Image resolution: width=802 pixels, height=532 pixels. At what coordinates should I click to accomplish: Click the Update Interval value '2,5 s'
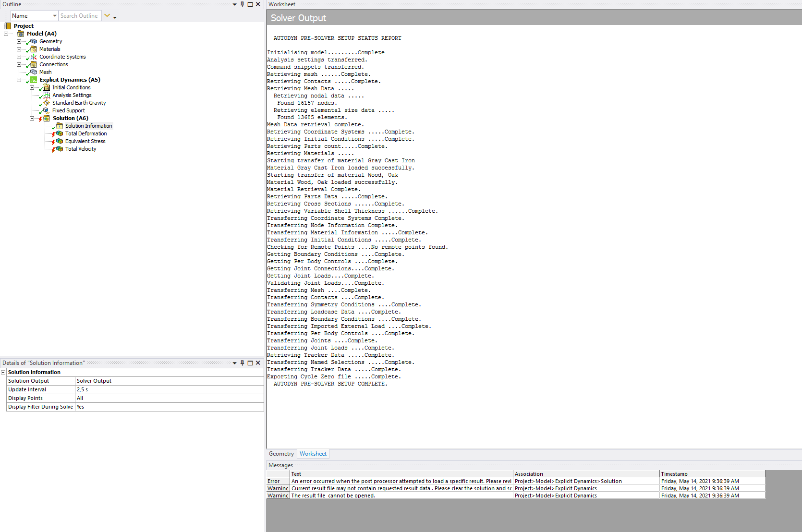point(170,389)
